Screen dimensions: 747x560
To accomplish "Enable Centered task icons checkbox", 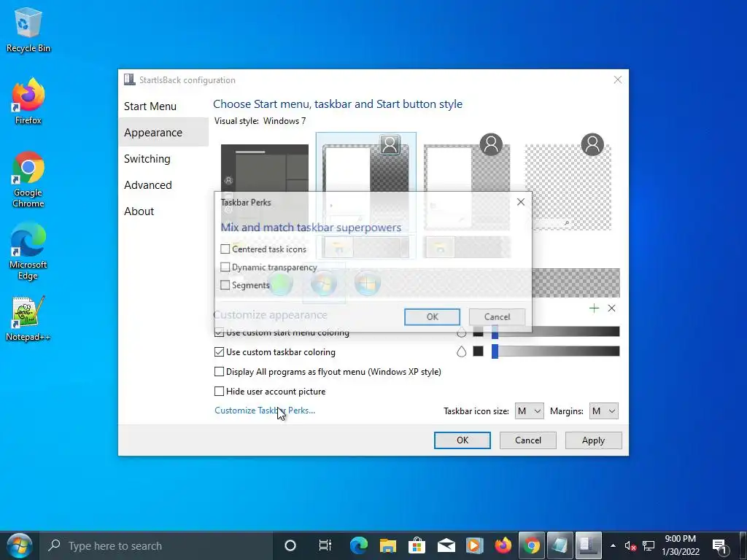I will [225, 249].
